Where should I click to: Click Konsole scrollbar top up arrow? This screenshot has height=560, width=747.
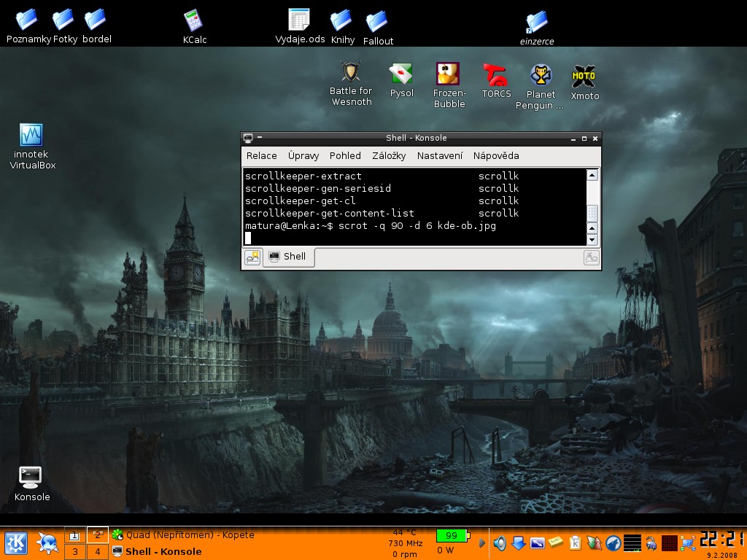tap(592, 175)
